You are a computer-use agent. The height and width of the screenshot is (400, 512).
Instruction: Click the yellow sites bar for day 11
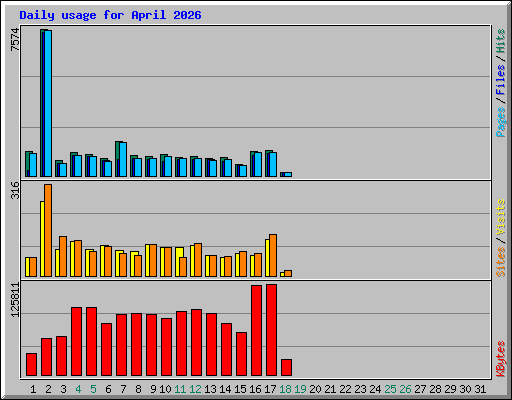pos(179,262)
